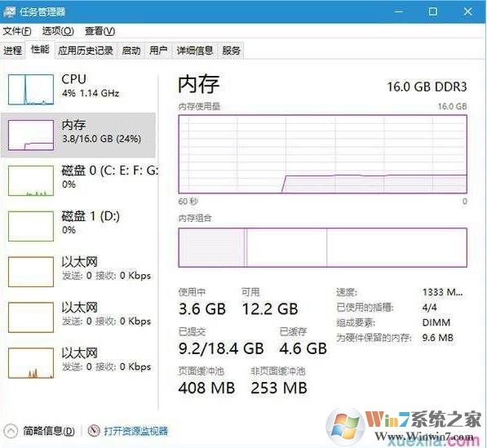Open 磁盘 1 (D:) performance view
This screenshot has width=487, height=448.
tap(78, 226)
